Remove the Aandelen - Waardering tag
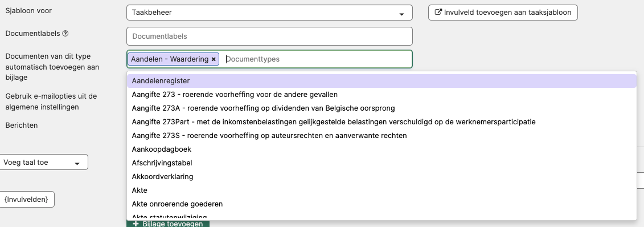The width and height of the screenshot is (644, 227). 214,59
